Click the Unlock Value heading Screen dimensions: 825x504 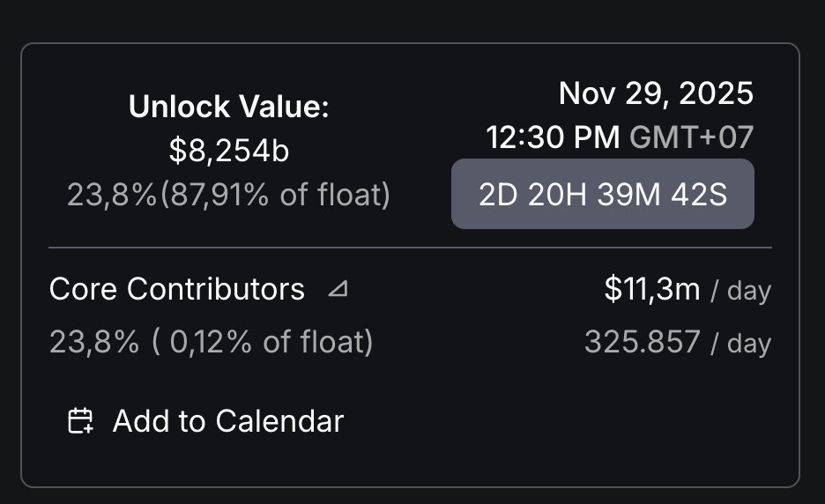click(x=229, y=107)
